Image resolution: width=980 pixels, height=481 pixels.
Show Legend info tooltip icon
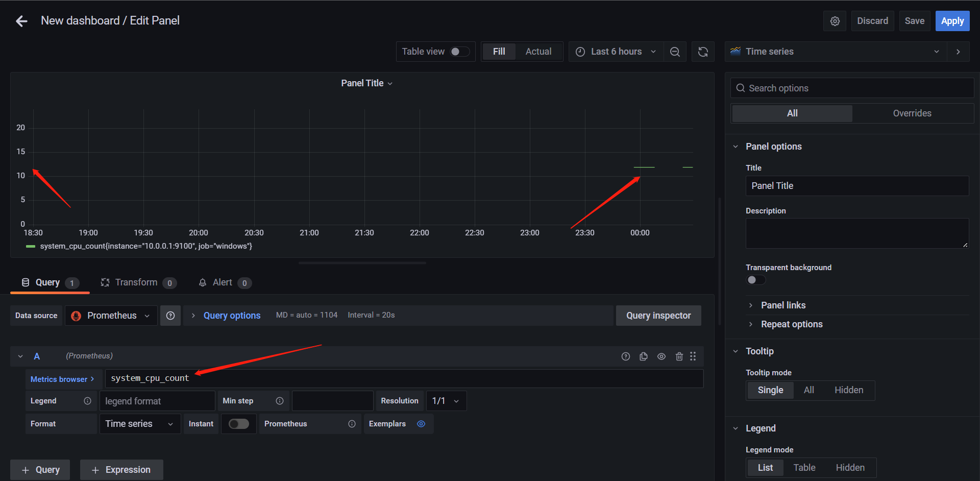point(87,401)
